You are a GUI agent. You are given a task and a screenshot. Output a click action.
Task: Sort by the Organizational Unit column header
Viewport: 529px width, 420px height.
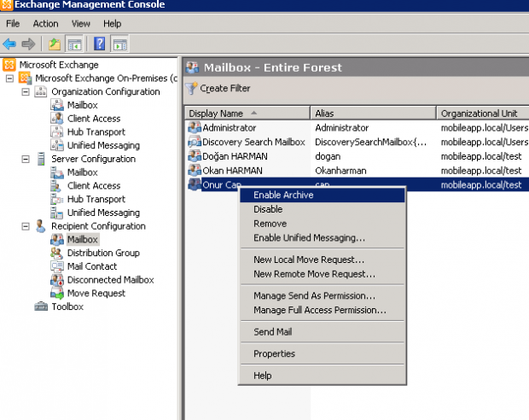pos(483,114)
